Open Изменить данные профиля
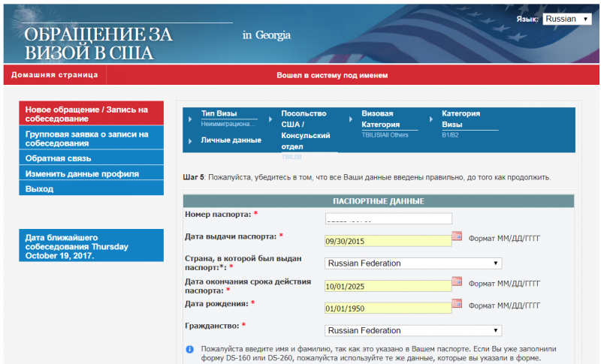 pos(91,173)
